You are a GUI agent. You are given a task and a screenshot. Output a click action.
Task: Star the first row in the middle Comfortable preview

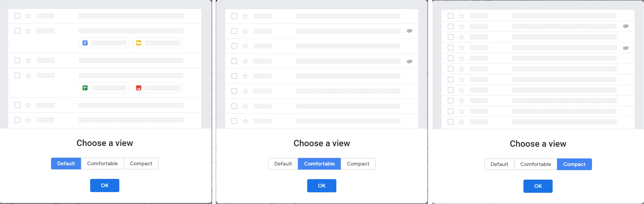(x=245, y=16)
